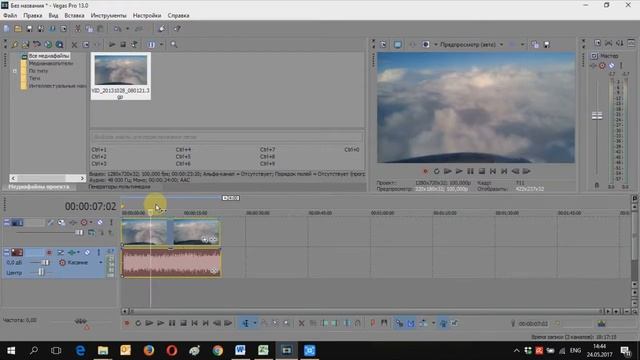
Task: Click the Undo icon in main toolbar
Action: click(x=118, y=29)
